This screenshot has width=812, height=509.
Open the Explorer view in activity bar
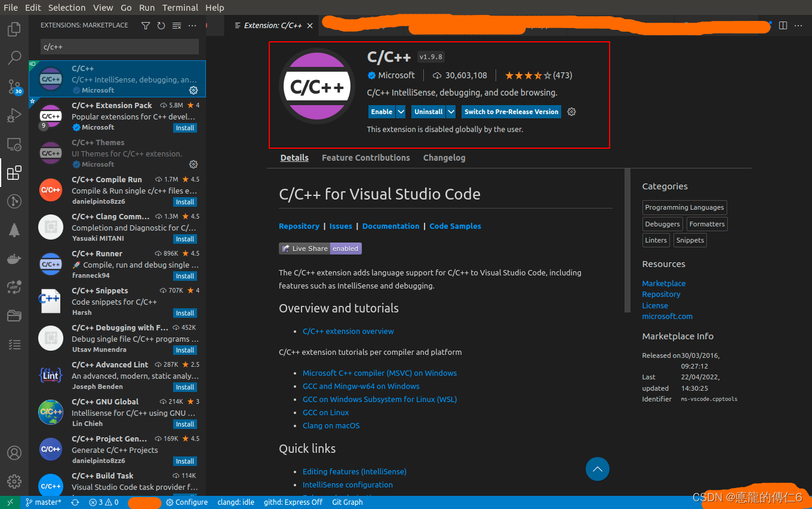[14, 29]
